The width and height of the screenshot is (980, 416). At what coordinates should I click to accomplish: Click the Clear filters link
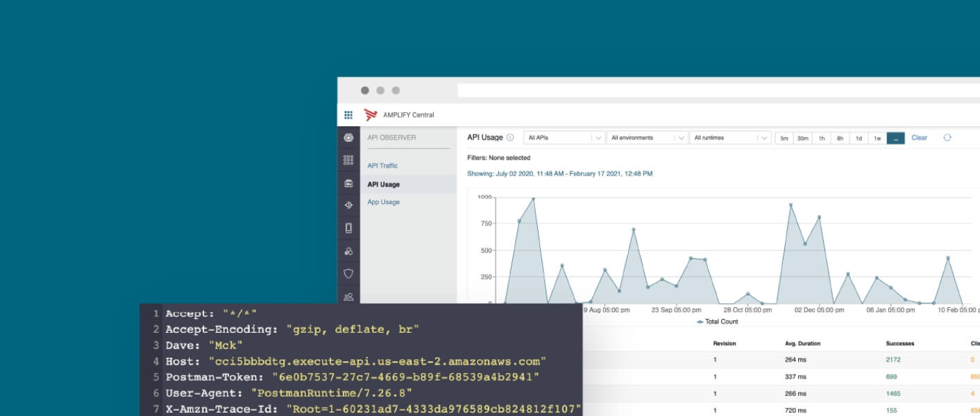tap(919, 137)
